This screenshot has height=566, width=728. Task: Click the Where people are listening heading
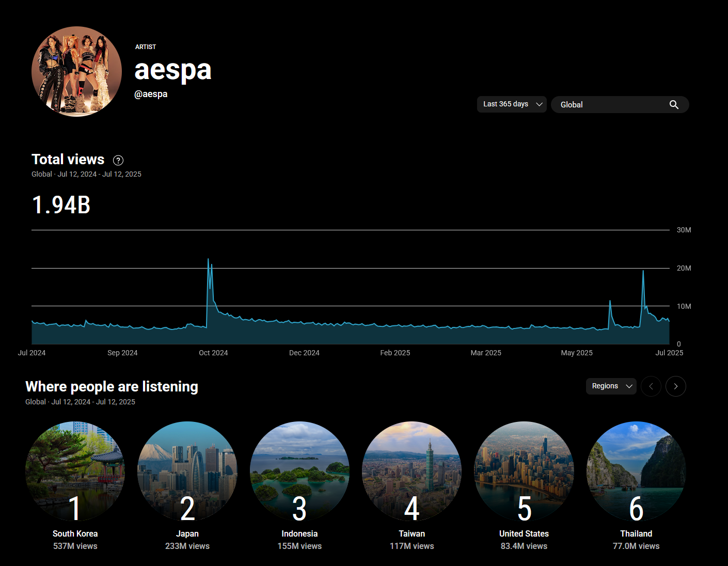112,387
